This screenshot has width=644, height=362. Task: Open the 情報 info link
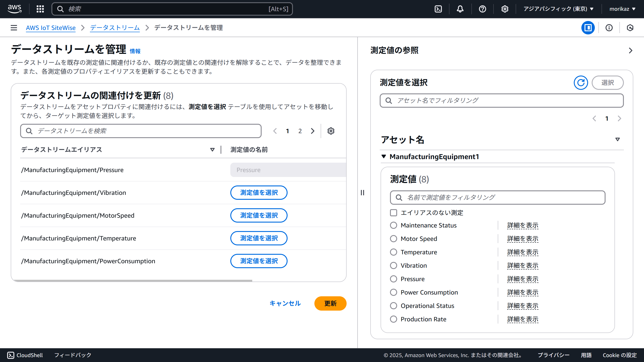(135, 51)
